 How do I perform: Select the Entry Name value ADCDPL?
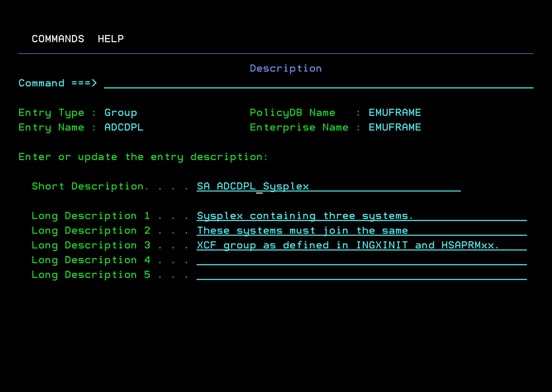[124, 127]
